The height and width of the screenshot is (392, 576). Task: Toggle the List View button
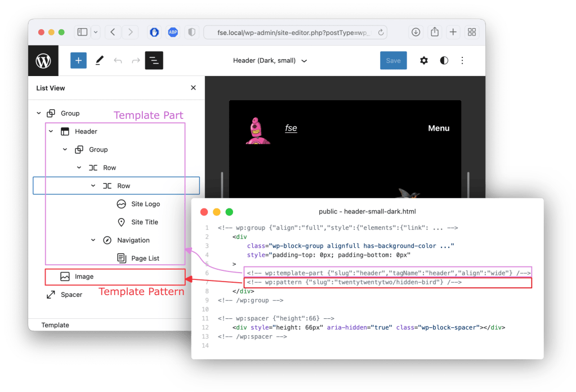tap(154, 61)
